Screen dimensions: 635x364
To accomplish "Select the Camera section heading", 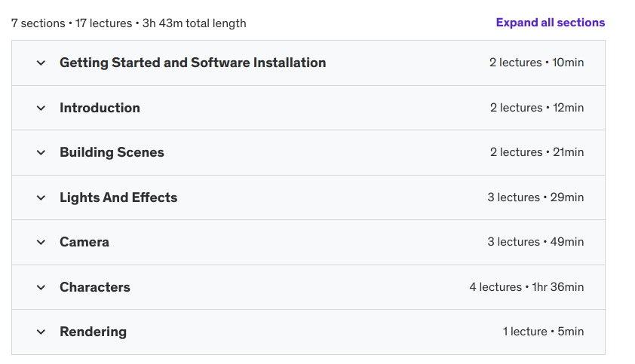I will click(x=84, y=242).
